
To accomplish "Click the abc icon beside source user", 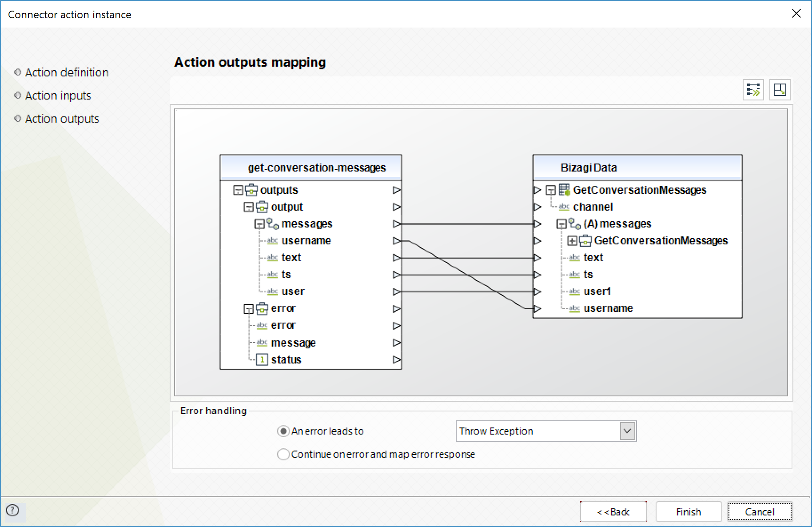I will pos(272,291).
